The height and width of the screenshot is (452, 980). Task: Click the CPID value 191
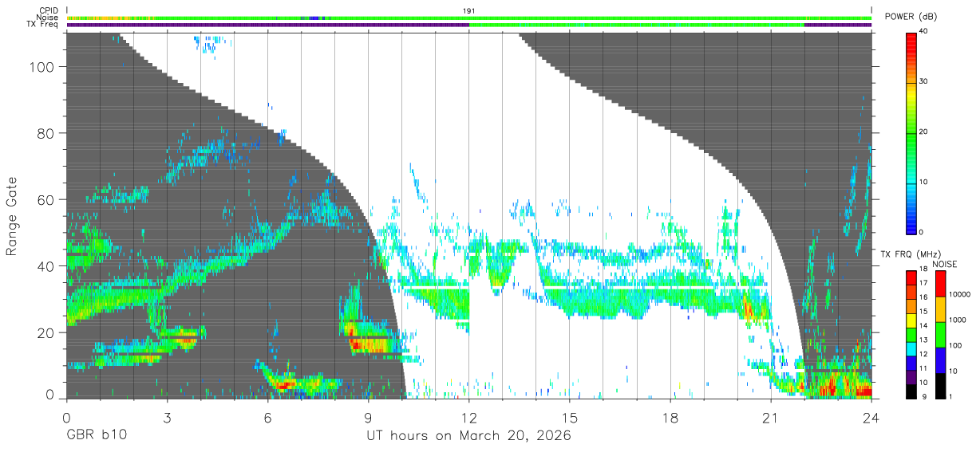pos(469,10)
